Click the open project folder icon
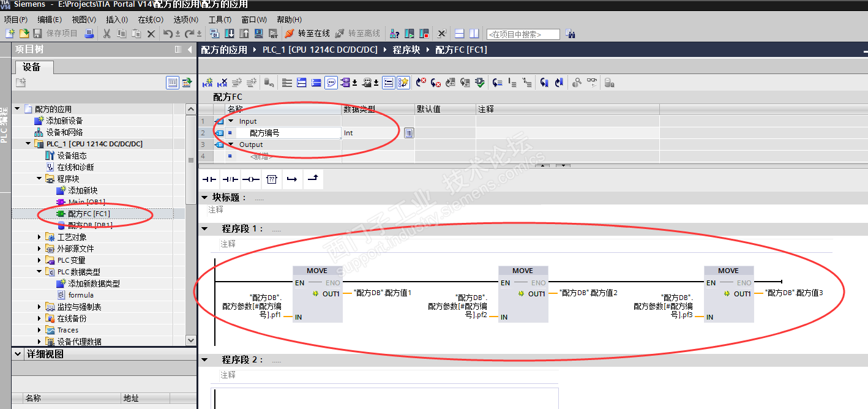Image resolution: width=868 pixels, height=409 pixels. (x=24, y=33)
